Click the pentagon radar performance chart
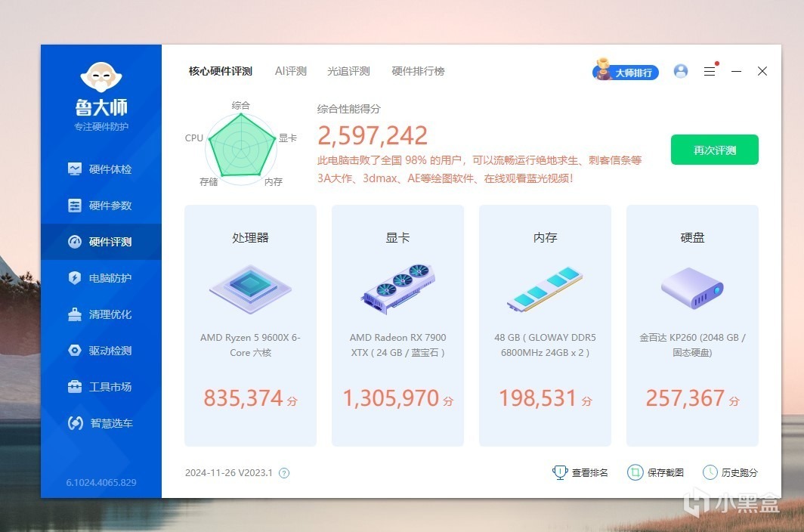This screenshot has height=532, width=804. [241, 148]
